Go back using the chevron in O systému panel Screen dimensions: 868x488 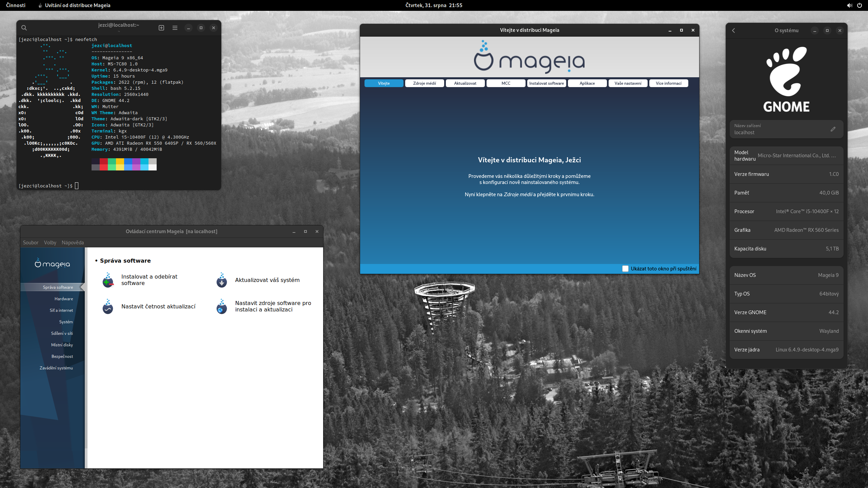coord(734,30)
